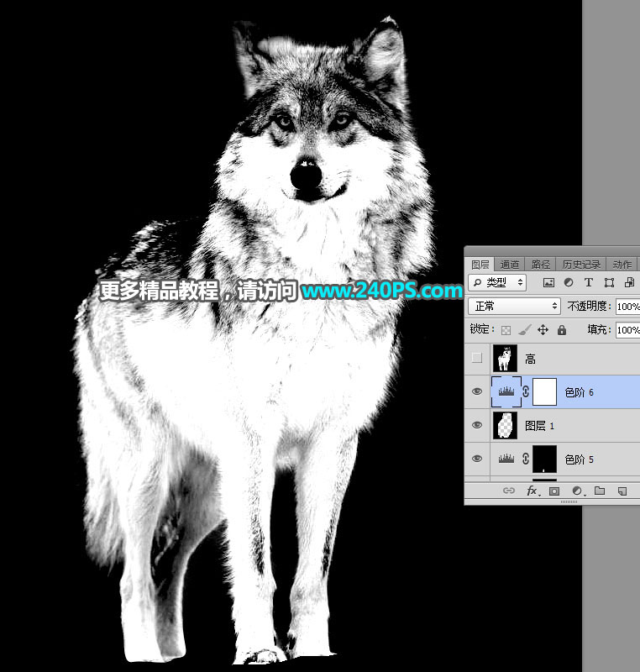
Task: Click the pixel layer filter icon
Action: (548, 283)
